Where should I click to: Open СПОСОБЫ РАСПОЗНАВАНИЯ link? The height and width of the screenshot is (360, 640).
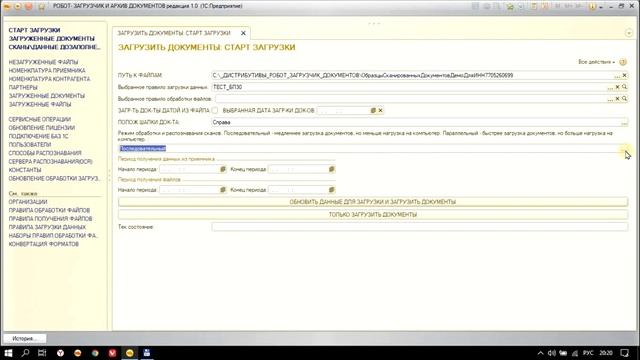pyautogui.click(x=45, y=153)
